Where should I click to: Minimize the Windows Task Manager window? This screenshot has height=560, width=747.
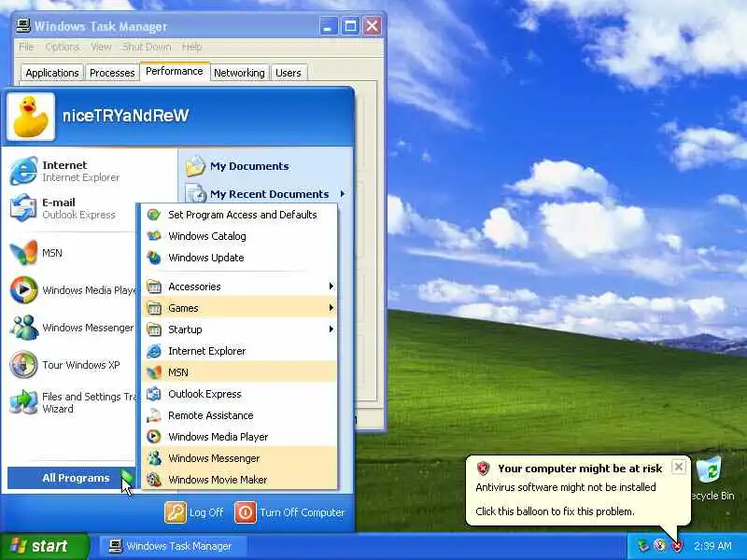(x=328, y=26)
